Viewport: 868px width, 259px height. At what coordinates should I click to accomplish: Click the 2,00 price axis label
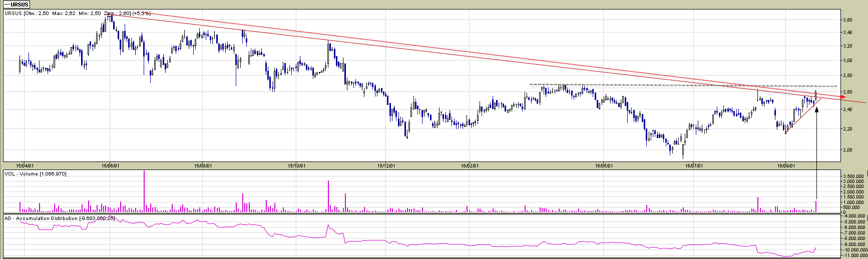pyautogui.click(x=847, y=149)
